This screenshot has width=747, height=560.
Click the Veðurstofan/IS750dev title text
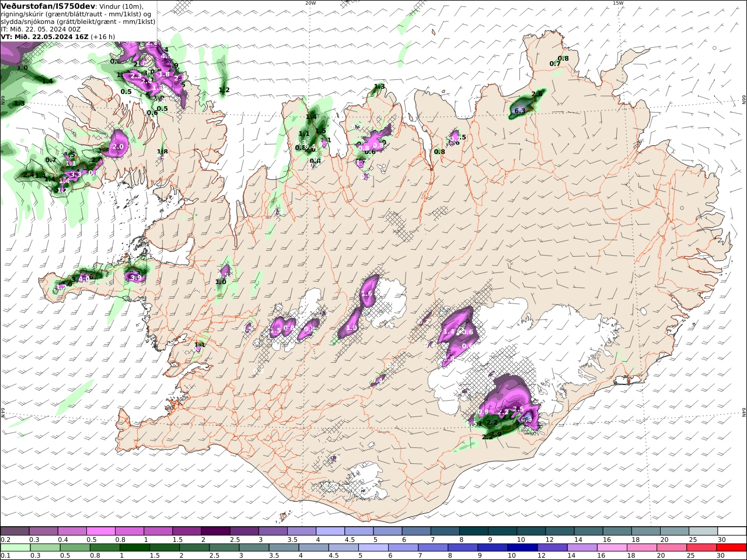coord(48,6)
